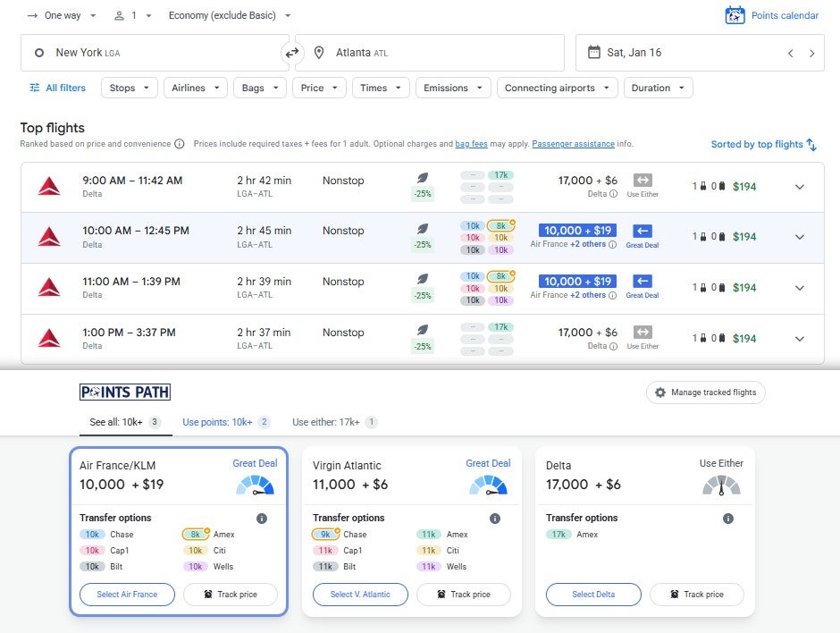This screenshot has height=633, width=840.
Task: Click Delta logo on 10:00 AM flight
Action: point(49,237)
